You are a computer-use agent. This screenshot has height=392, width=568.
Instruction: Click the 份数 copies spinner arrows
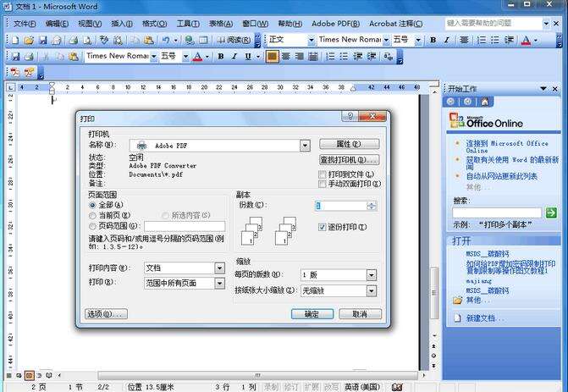click(372, 206)
